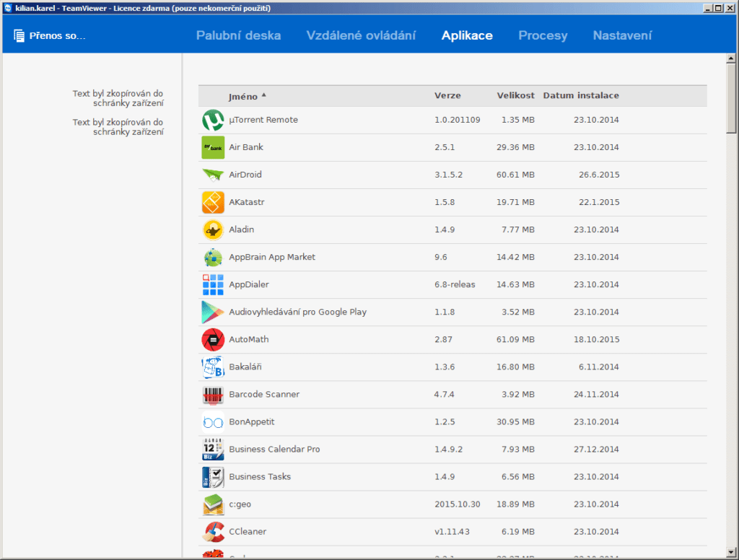Select the Aplikace tab

pos(467,35)
